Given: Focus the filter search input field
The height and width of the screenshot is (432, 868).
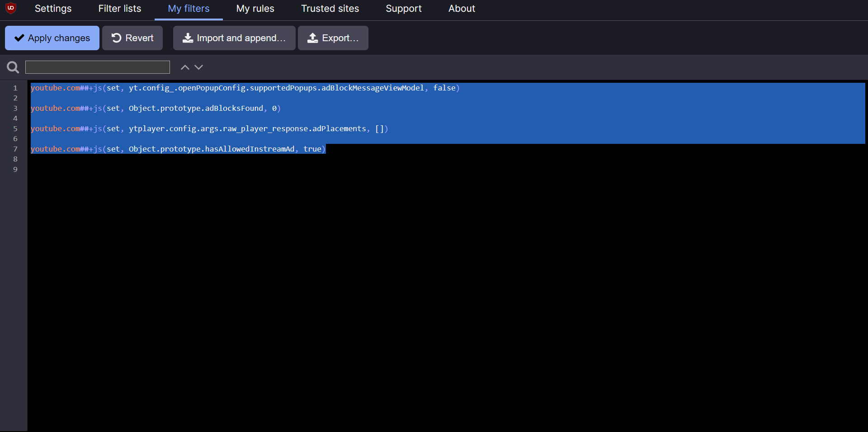Looking at the screenshot, I should point(98,67).
